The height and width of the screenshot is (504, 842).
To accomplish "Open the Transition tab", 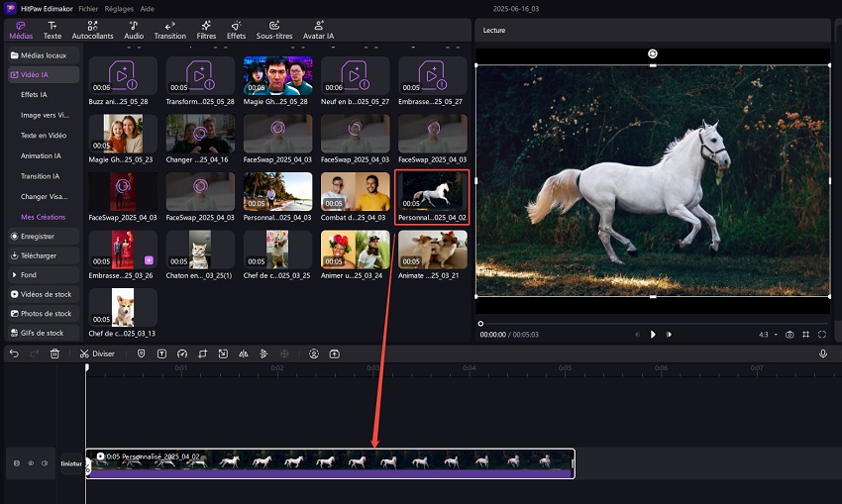I will point(169,30).
